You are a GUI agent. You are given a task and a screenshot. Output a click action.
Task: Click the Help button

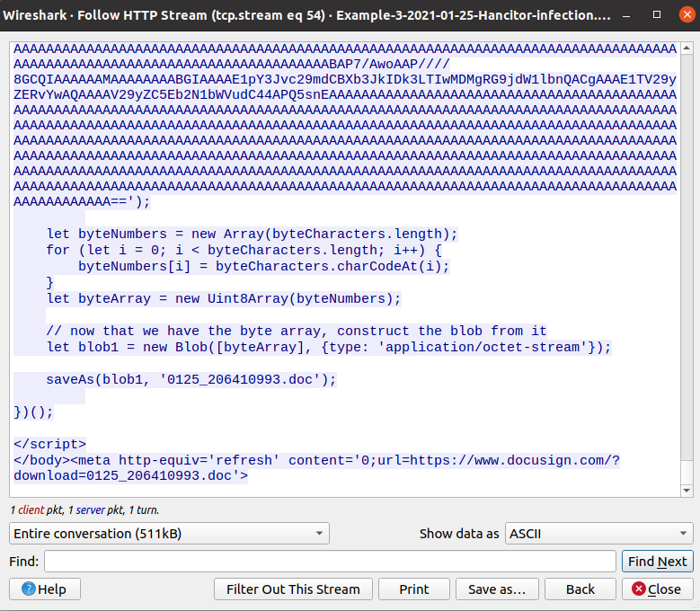click(45, 589)
